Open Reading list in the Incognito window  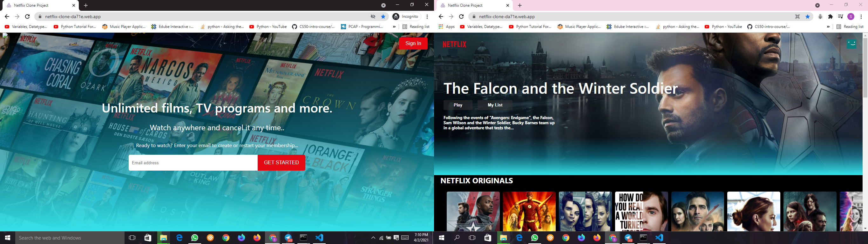(416, 27)
